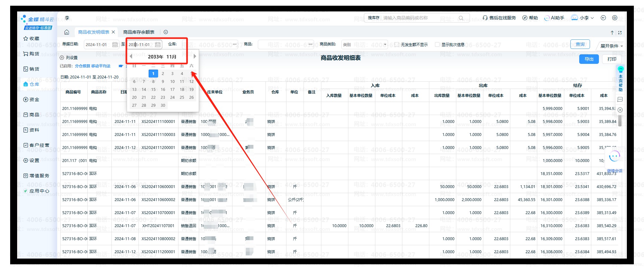Switch to 商品库存余额表 tab
Image resolution: width=644 pixels, height=270 pixels.
click(x=139, y=32)
